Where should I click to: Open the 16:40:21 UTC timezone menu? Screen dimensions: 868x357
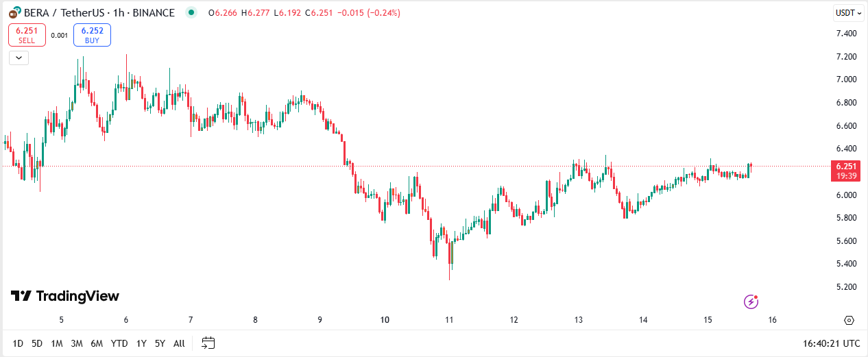(x=831, y=343)
